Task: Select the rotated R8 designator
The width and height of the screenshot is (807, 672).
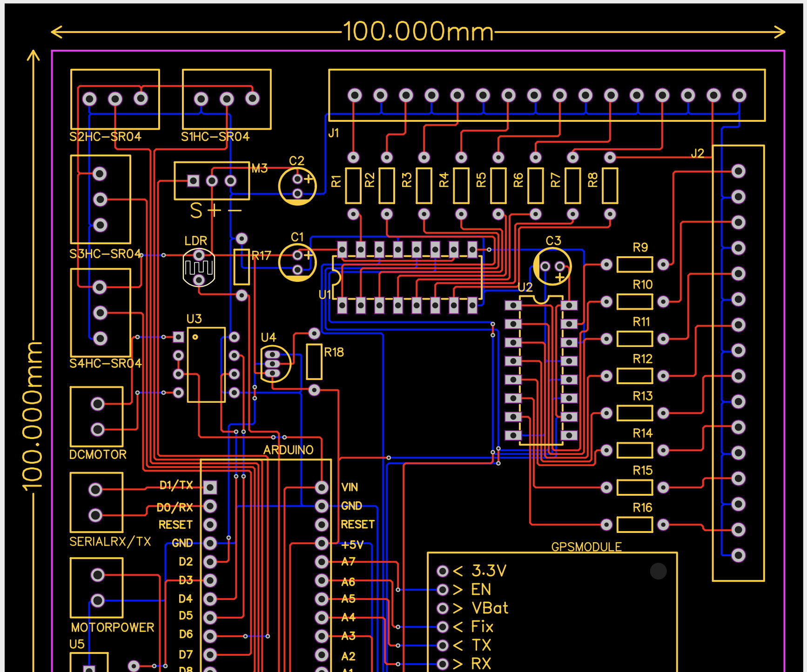Action: (x=592, y=180)
